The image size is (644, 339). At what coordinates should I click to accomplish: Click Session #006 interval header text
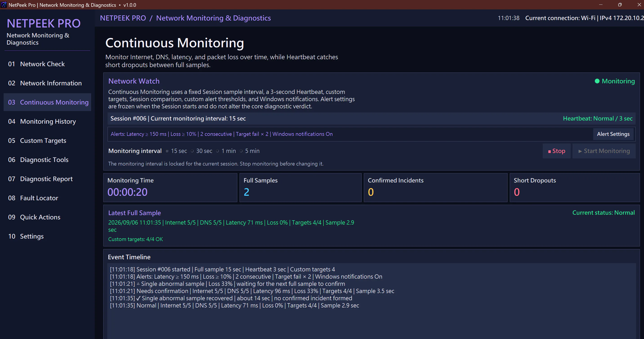[178, 118]
